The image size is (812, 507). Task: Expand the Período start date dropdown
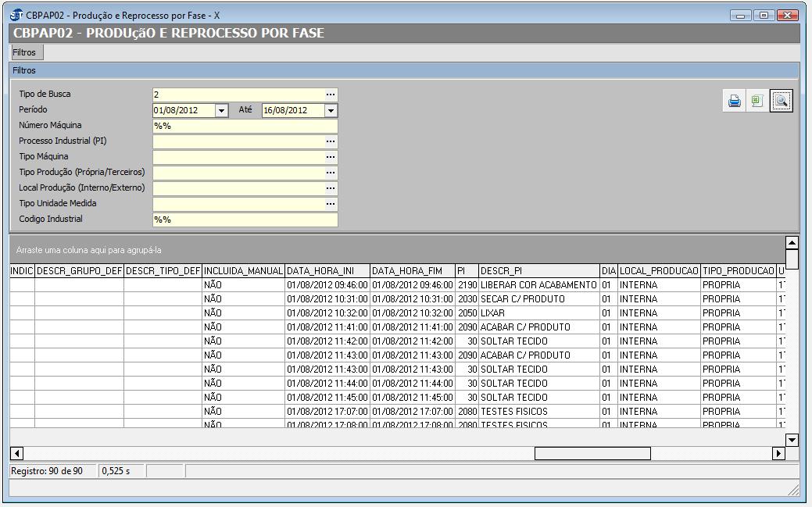tap(221, 111)
